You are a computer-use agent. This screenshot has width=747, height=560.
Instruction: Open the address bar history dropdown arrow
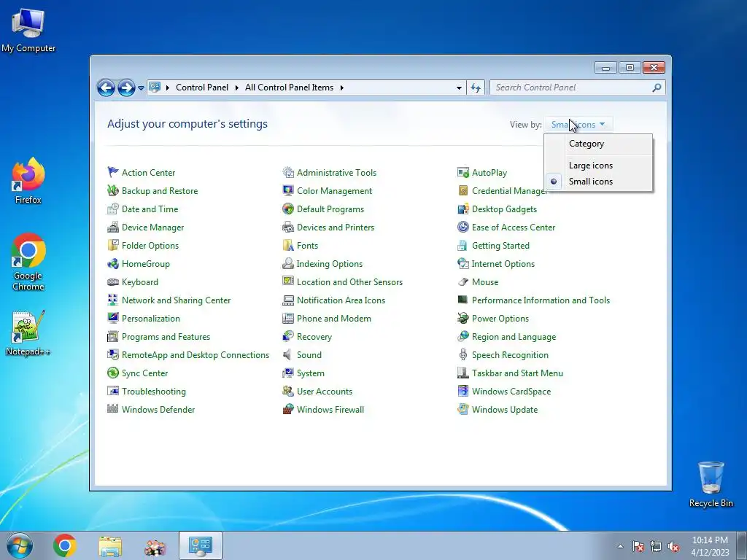[459, 87]
